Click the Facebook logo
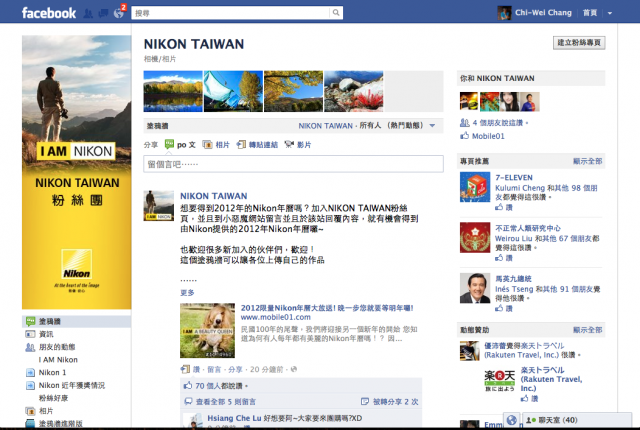640x430 pixels. point(49,13)
